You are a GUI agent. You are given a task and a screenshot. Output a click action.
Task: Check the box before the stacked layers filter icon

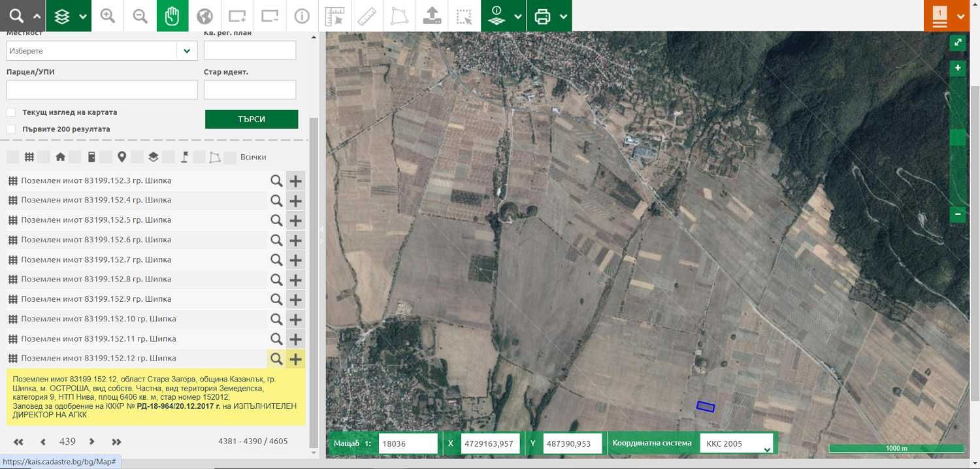[137, 157]
